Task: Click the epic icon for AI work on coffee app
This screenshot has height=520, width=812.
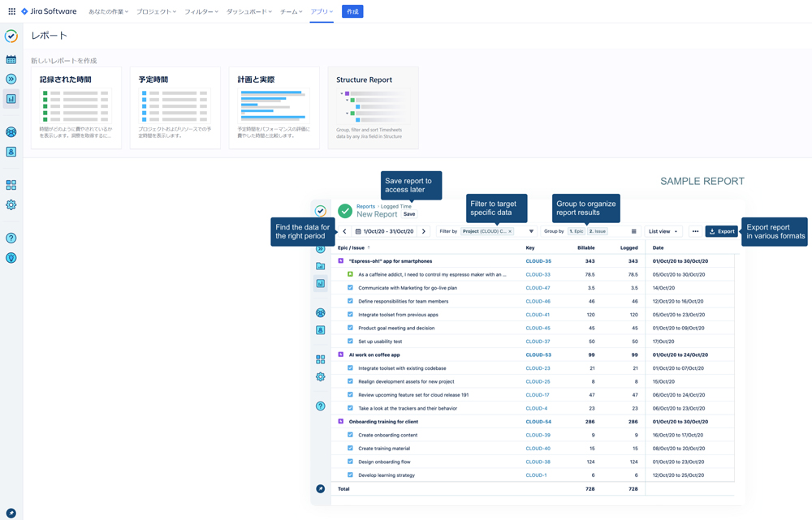Action: [x=341, y=355]
